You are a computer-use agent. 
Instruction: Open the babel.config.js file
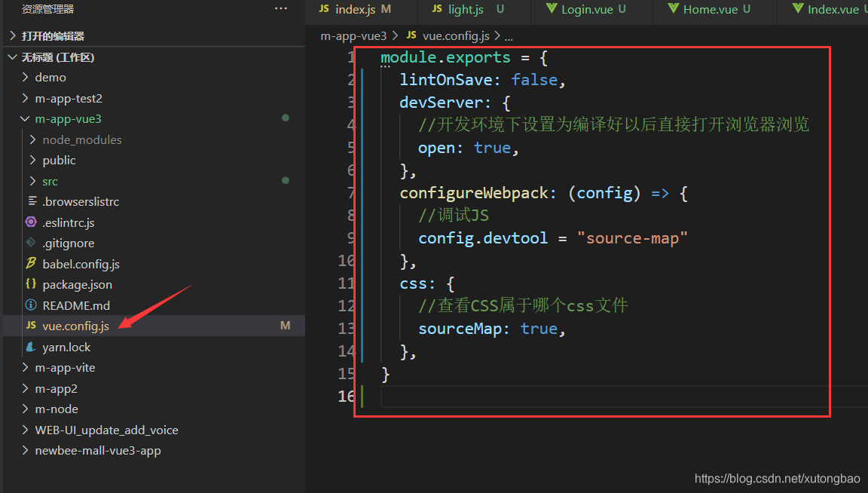[x=81, y=265]
